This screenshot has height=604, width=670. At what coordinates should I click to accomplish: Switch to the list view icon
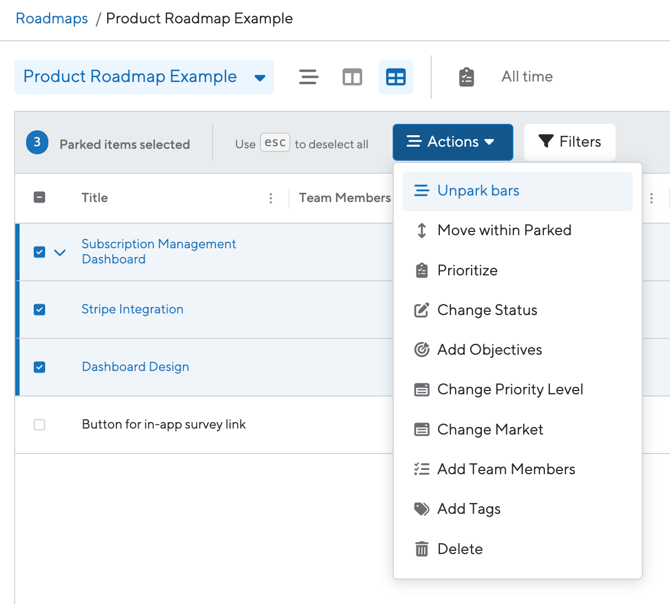(308, 77)
